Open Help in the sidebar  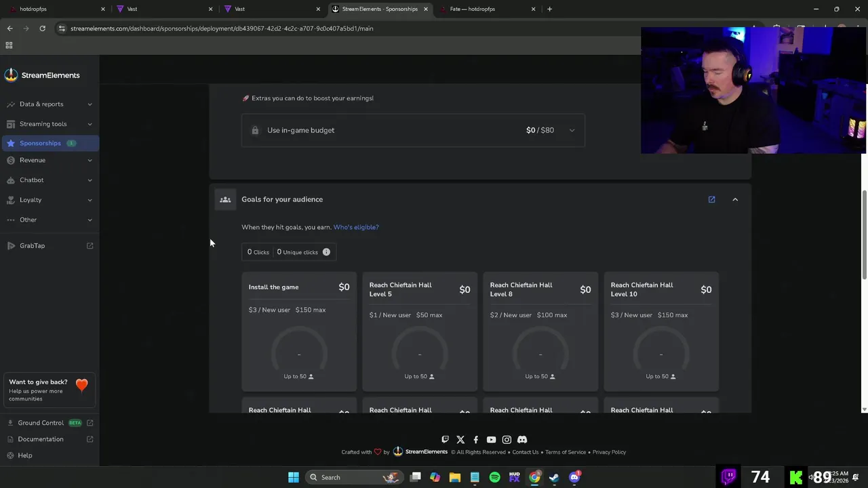coord(25,455)
